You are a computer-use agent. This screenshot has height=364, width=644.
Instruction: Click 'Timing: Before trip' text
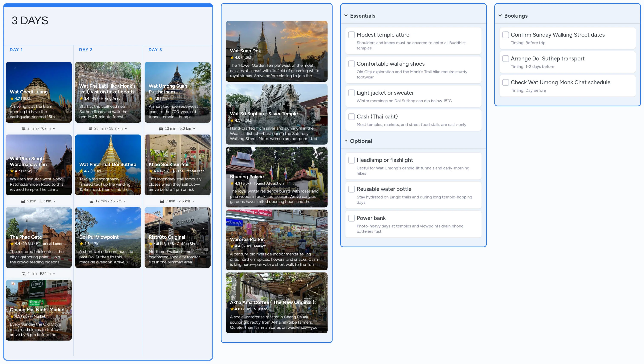coord(528,43)
